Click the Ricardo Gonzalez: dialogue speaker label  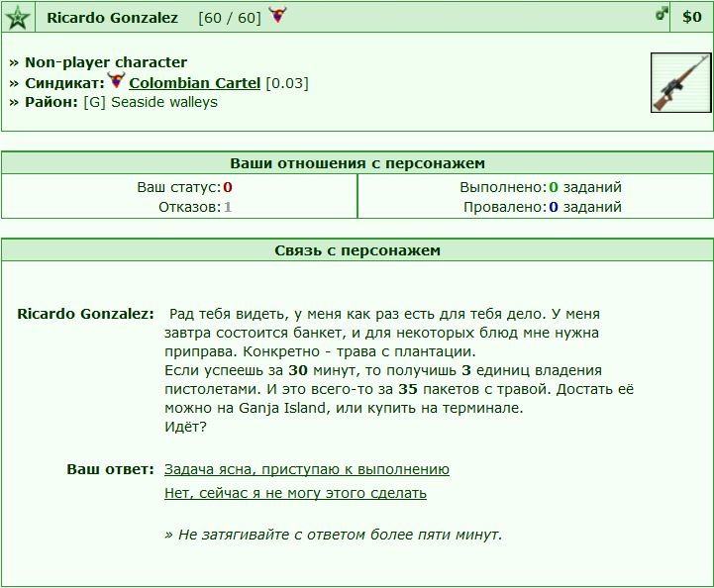85,314
